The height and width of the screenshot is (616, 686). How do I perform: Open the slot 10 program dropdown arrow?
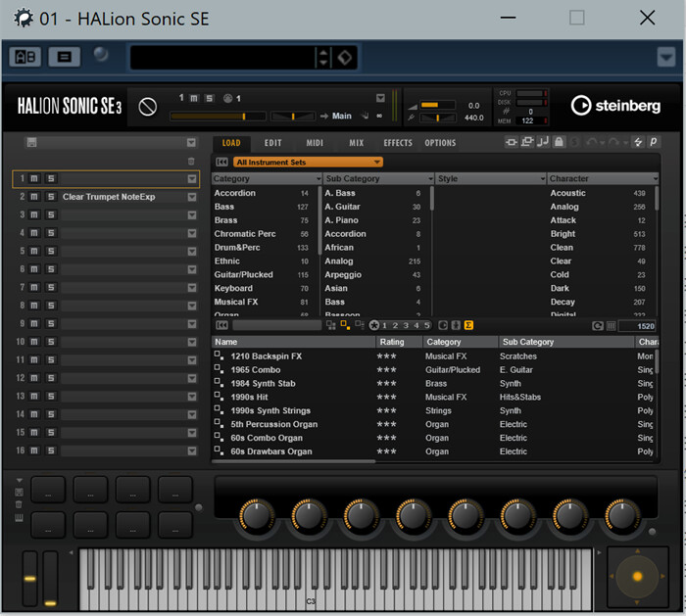(x=192, y=342)
